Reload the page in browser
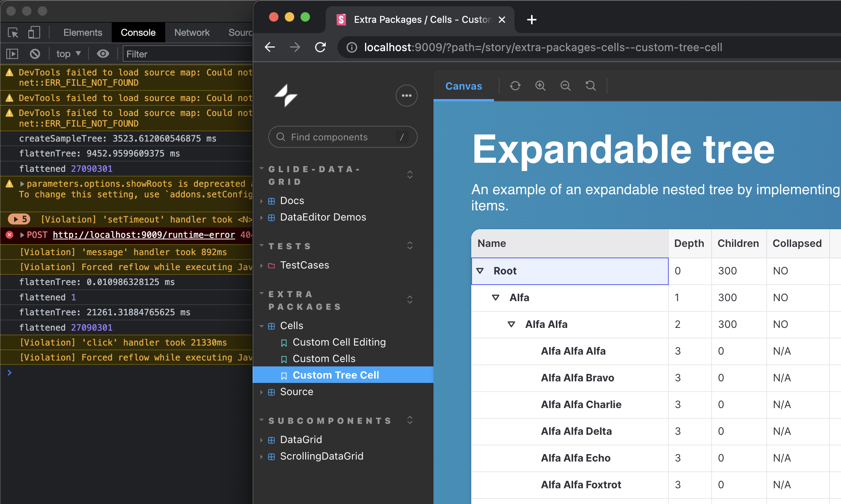 point(321,48)
